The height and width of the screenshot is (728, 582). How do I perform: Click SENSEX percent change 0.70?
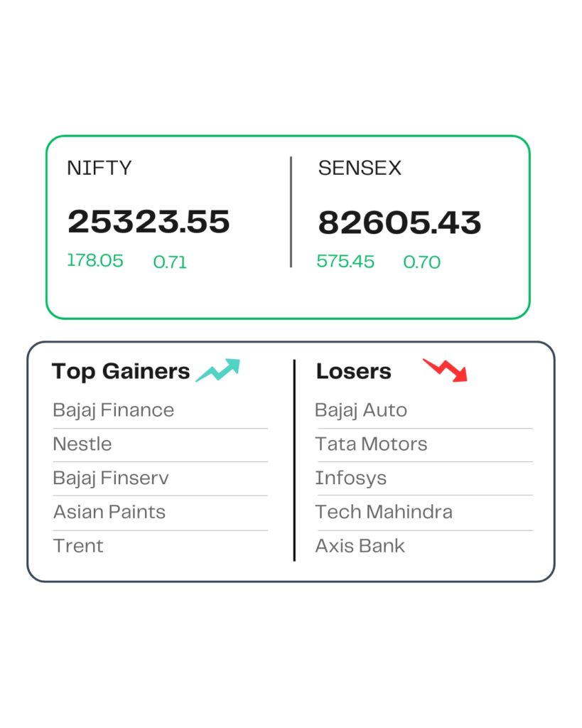[422, 262]
